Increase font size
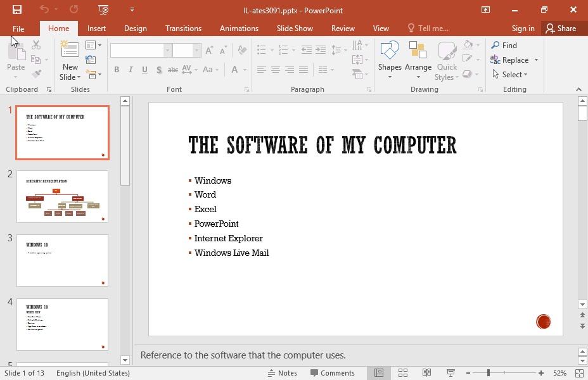This screenshot has width=588, height=380. pyautogui.click(x=209, y=50)
